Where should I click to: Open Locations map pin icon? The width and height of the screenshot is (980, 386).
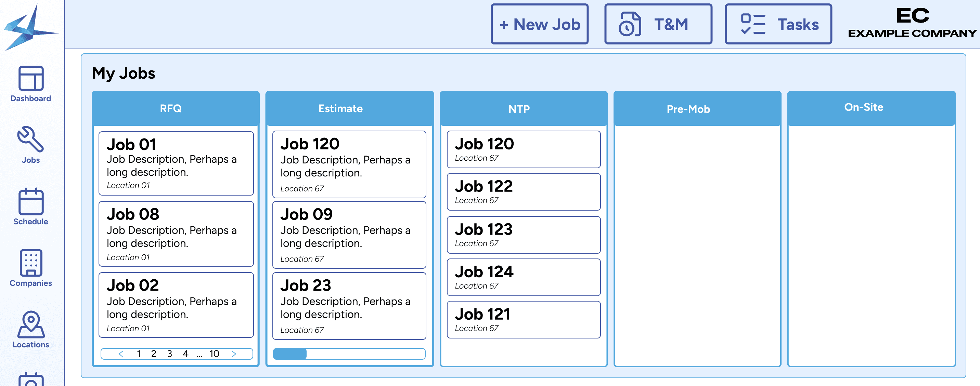(x=31, y=324)
